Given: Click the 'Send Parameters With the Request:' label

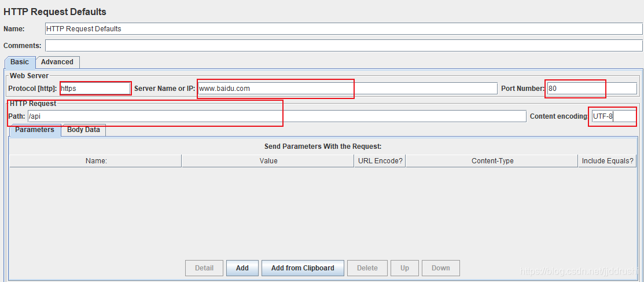Looking at the screenshot, I should [x=323, y=147].
